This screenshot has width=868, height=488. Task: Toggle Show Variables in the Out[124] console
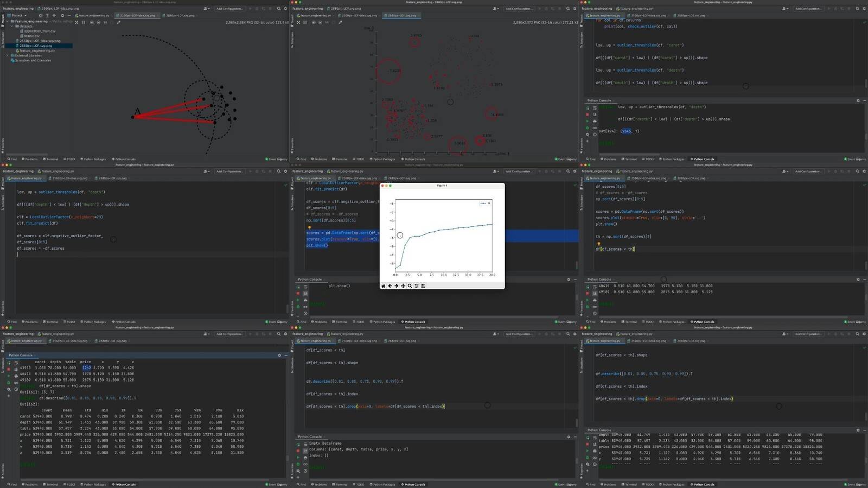(x=595, y=128)
